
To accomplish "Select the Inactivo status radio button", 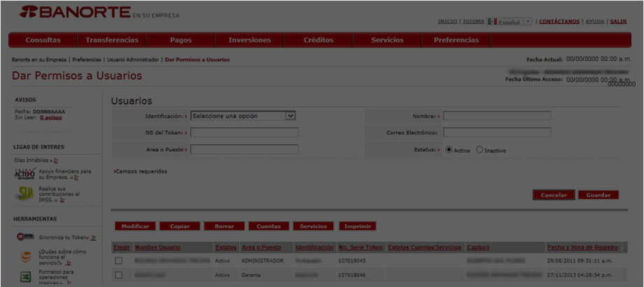I will pyautogui.click(x=479, y=150).
